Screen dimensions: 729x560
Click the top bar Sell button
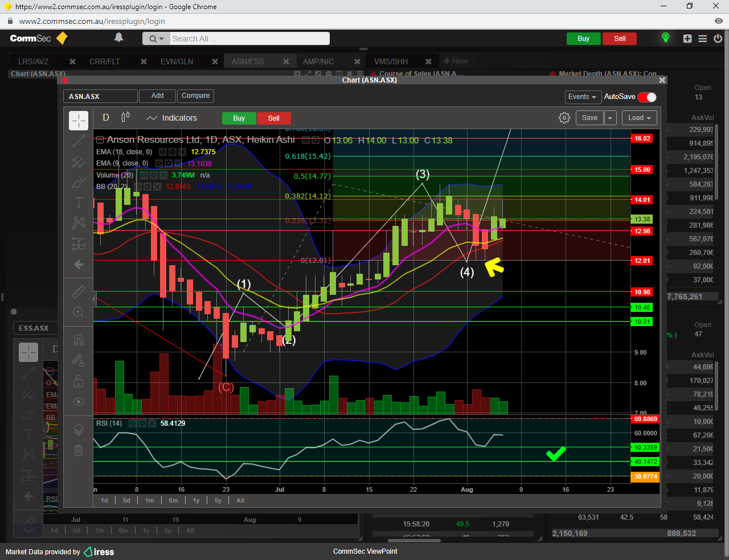point(620,39)
